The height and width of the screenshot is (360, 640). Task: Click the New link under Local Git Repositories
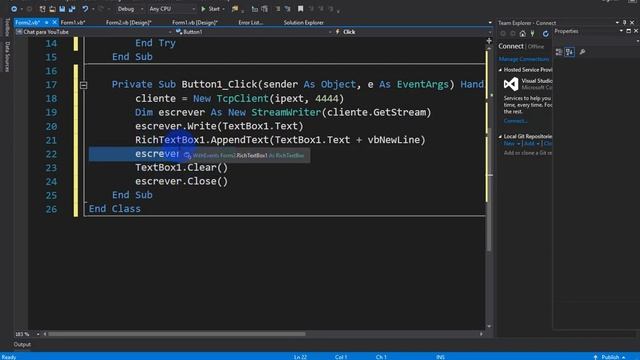coord(509,144)
